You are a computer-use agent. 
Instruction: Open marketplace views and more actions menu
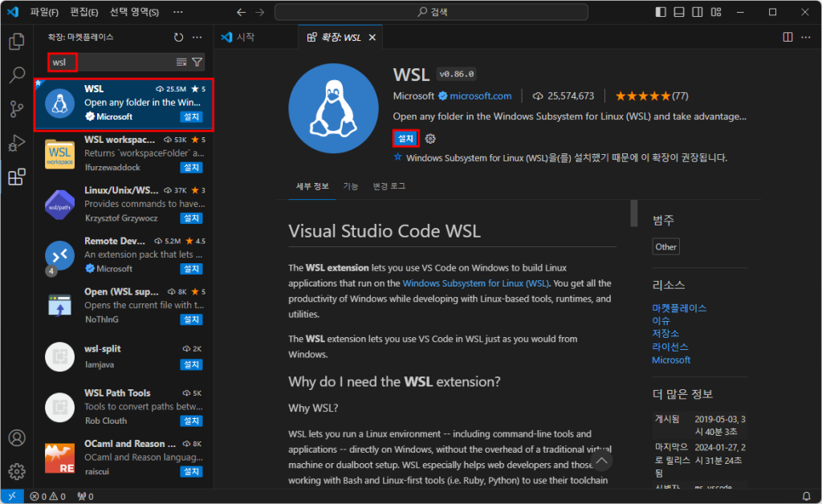pos(197,37)
